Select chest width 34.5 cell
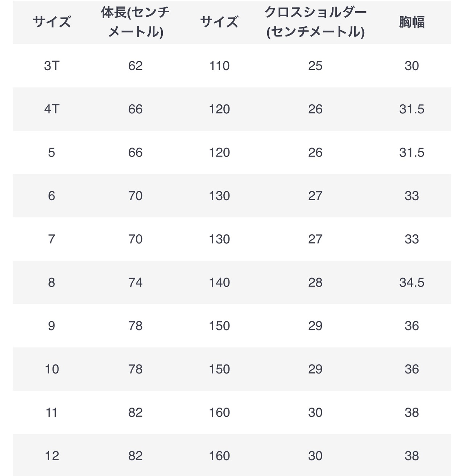Image resolution: width=464 pixels, height=476 pixels. pos(412,283)
